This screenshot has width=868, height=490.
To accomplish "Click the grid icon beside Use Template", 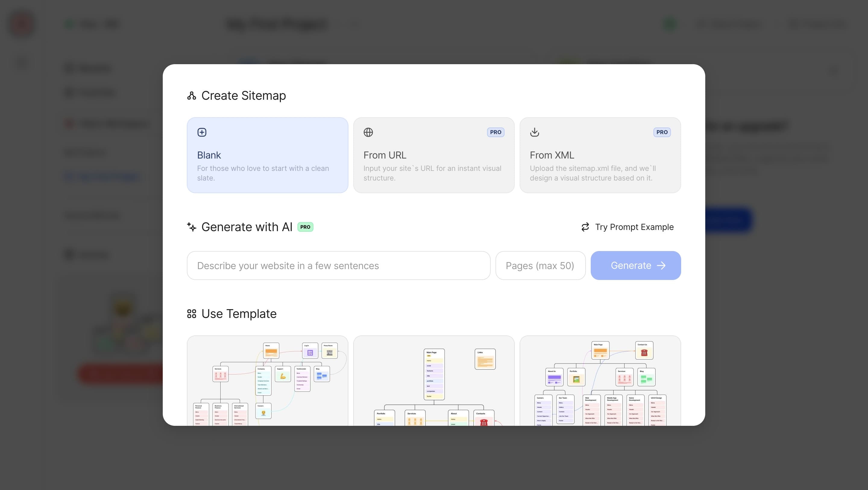I will (x=192, y=314).
